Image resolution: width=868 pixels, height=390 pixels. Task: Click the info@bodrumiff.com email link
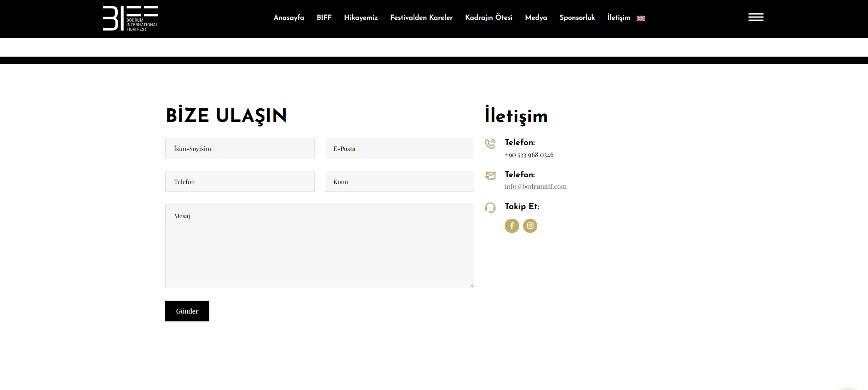coord(535,186)
